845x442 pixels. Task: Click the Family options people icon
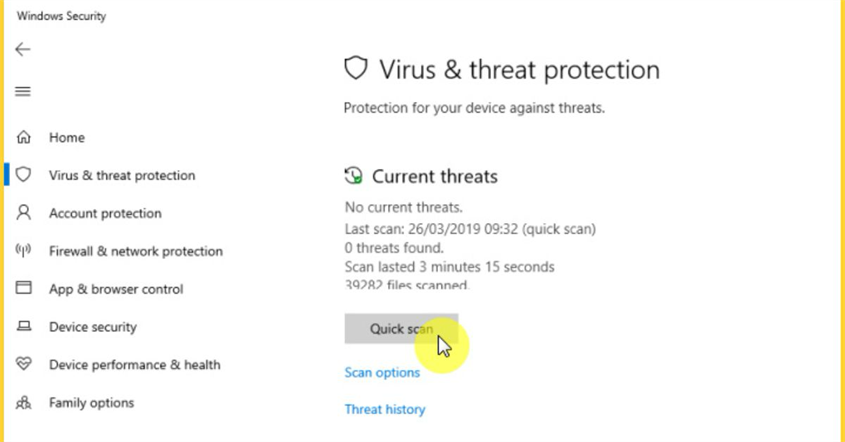[24, 403]
